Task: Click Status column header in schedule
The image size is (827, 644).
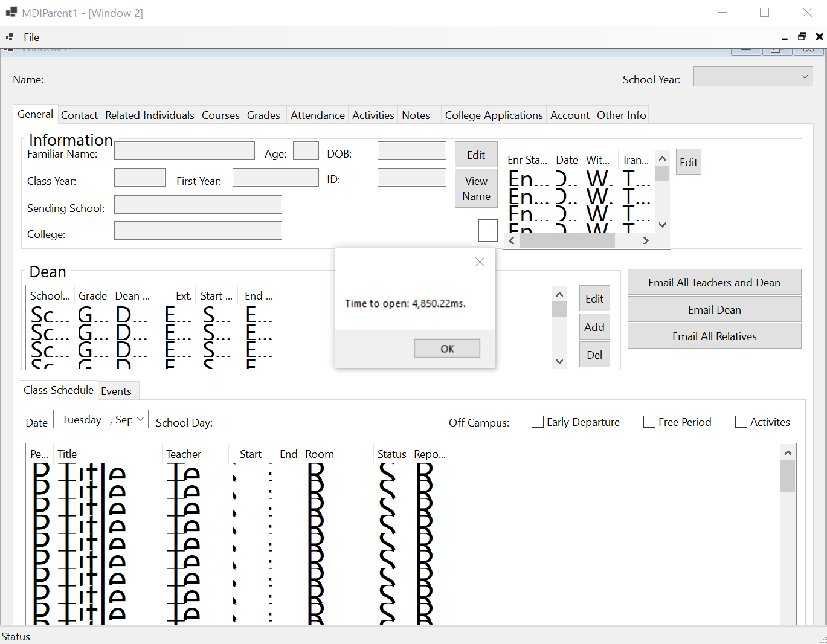Action: [x=391, y=454]
